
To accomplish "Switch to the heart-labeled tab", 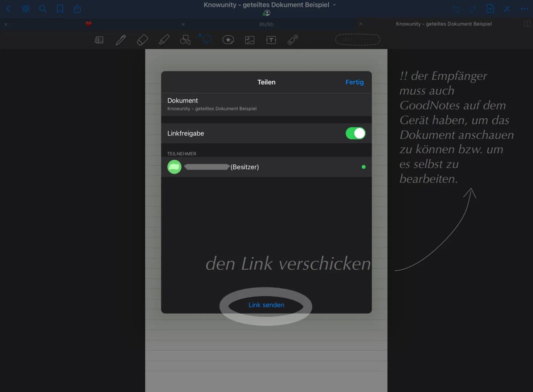I will tap(89, 24).
